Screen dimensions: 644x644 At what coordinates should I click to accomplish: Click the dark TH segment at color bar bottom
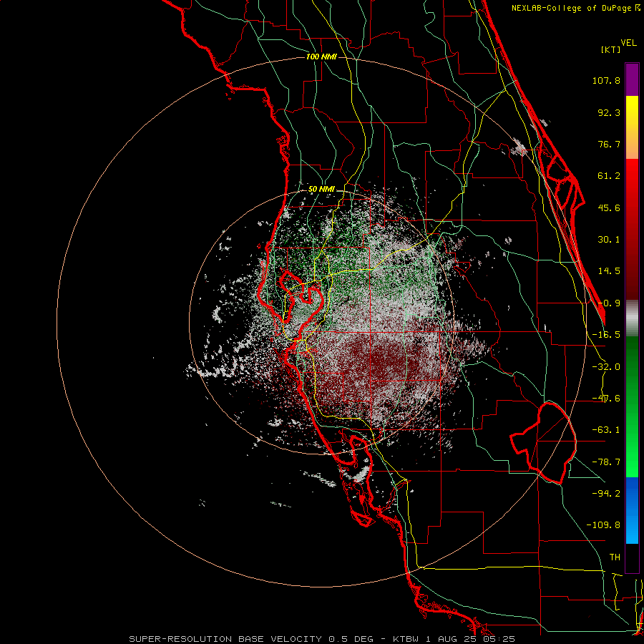pos(632,557)
